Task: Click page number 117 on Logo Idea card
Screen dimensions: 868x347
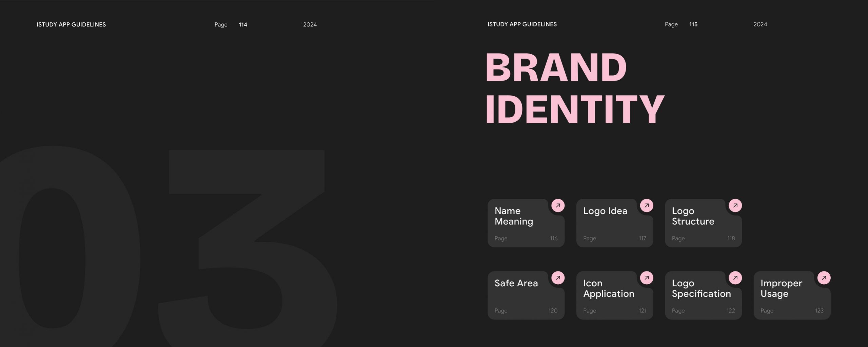Action: click(x=643, y=238)
